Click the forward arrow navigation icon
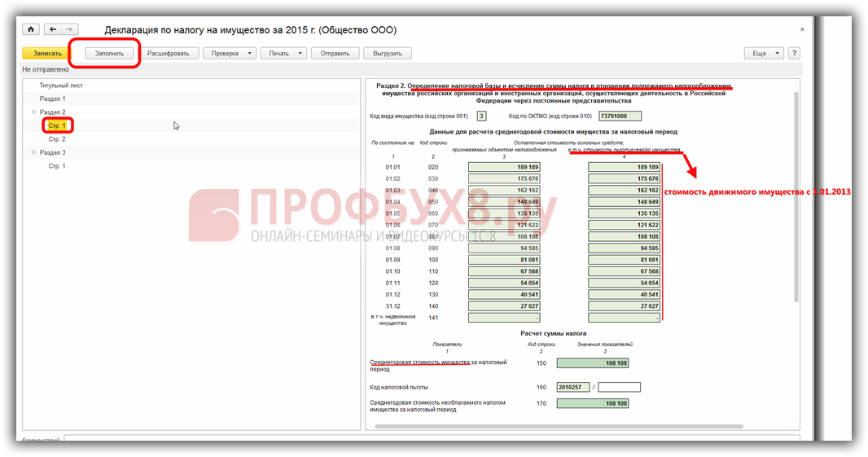This screenshot has width=868, height=457. tap(68, 29)
